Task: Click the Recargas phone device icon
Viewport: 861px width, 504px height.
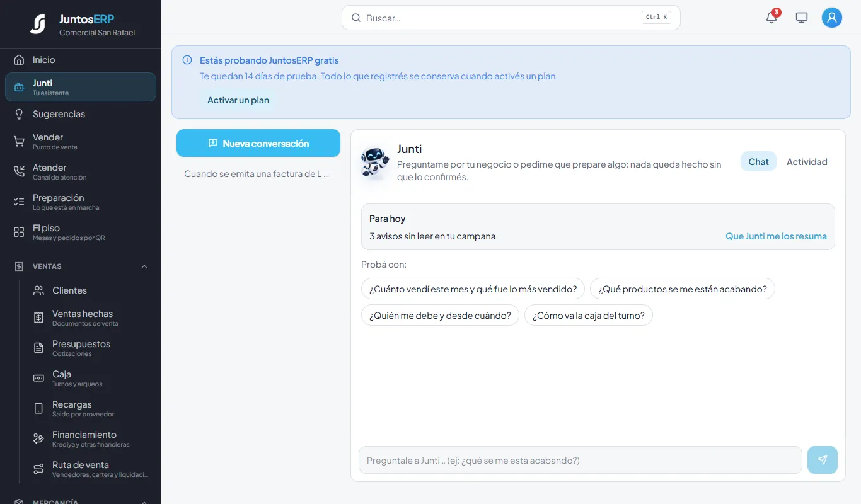Action: (x=38, y=408)
